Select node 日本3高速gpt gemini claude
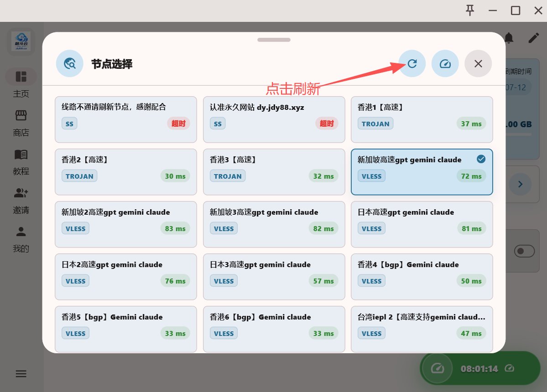This screenshot has width=547, height=392. point(274,277)
